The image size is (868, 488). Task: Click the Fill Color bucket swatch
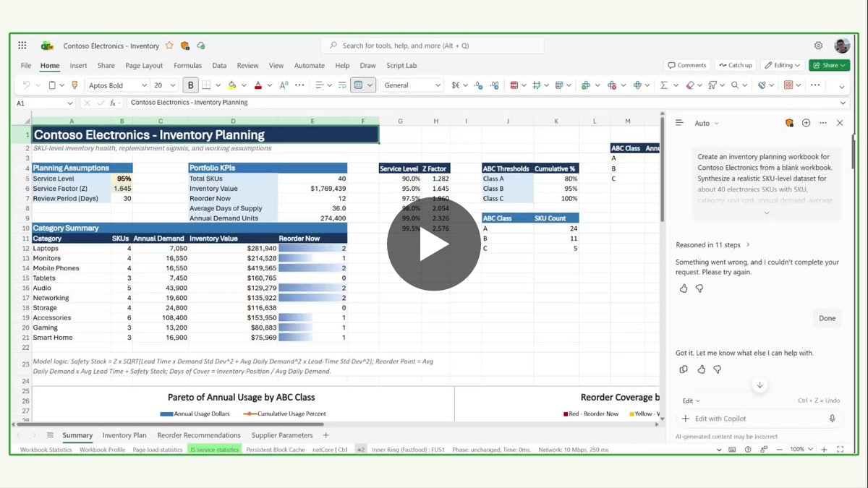pyautogui.click(x=232, y=85)
